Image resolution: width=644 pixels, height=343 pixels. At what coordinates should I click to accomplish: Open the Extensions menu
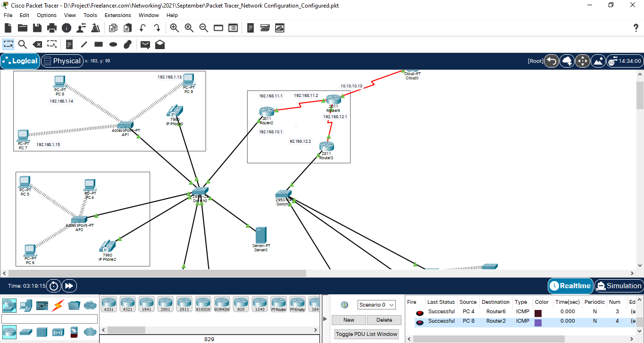click(117, 15)
